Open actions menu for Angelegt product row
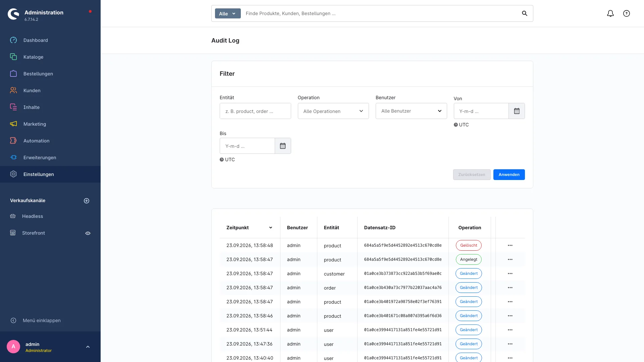This screenshot has width=644, height=362. pos(510,259)
